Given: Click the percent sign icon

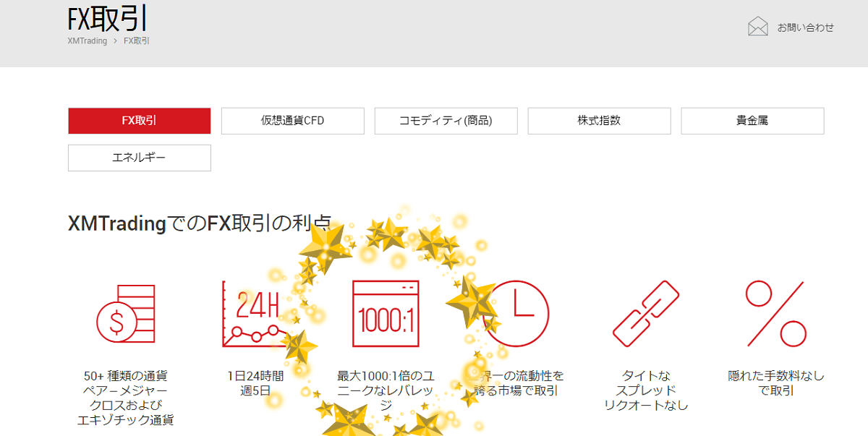Looking at the screenshot, I should click(776, 314).
